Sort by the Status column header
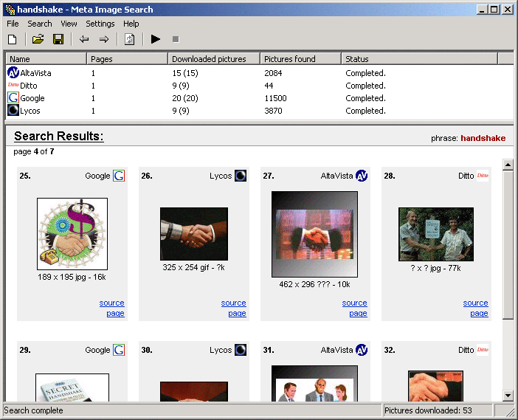Screen dimensions: 518x420 pos(419,59)
